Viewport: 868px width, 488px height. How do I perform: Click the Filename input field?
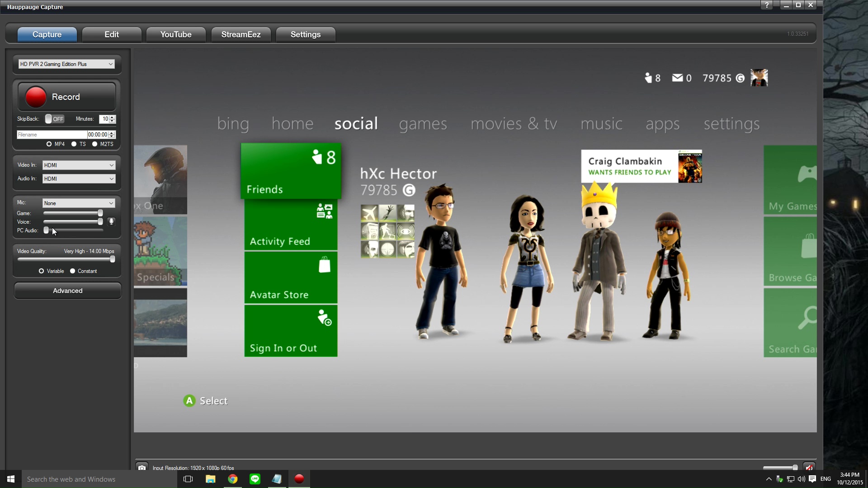pos(52,135)
